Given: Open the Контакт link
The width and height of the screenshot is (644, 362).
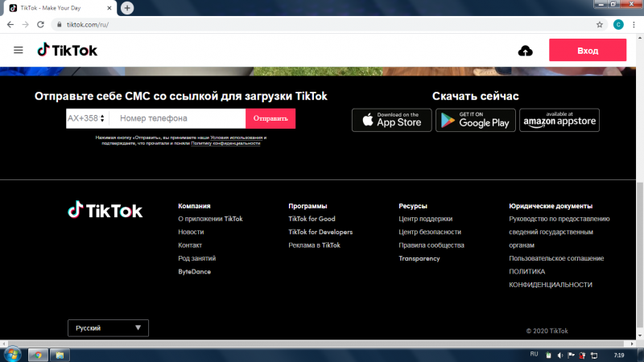Looking at the screenshot, I should pos(190,245).
